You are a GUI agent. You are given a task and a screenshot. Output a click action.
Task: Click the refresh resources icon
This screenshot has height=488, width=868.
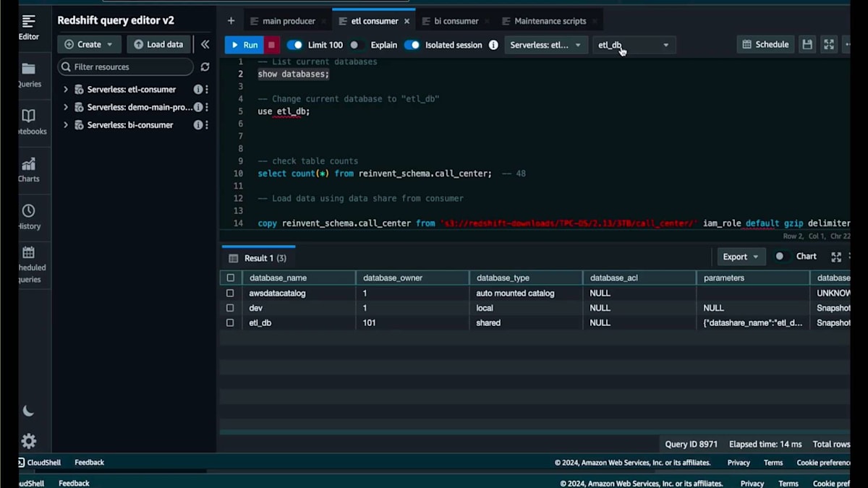point(205,67)
